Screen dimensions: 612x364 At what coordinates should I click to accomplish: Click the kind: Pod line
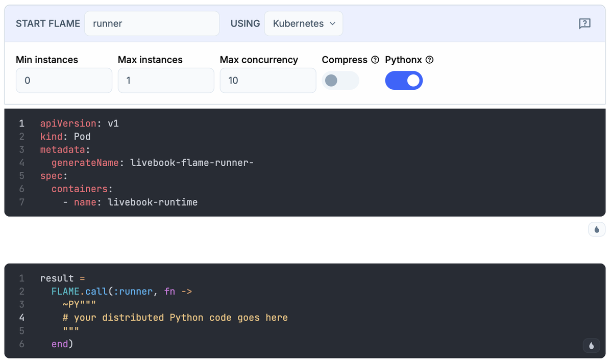click(x=65, y=136)
